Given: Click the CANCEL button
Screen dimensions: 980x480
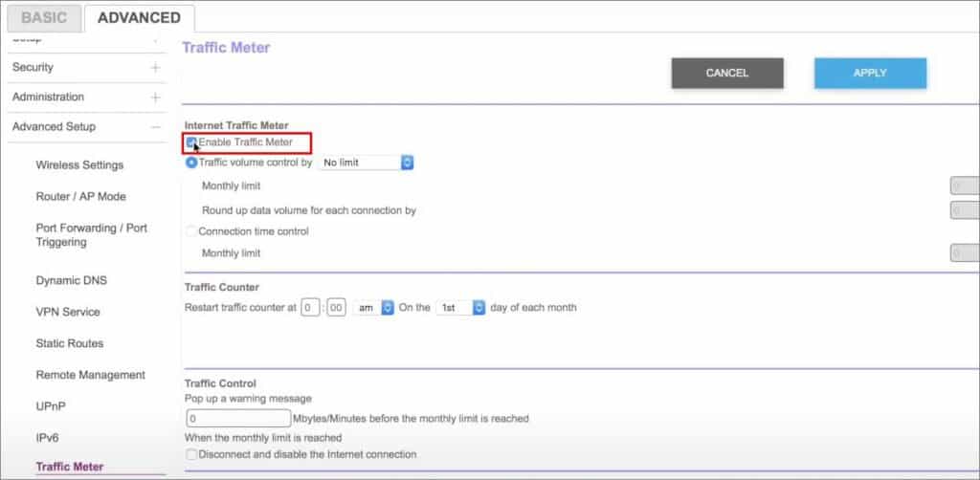Looking at the screenshot, I should point(727,73).
